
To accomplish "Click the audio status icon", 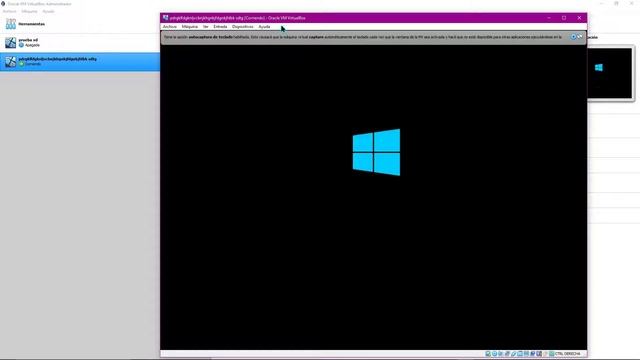I will [500, 353].
